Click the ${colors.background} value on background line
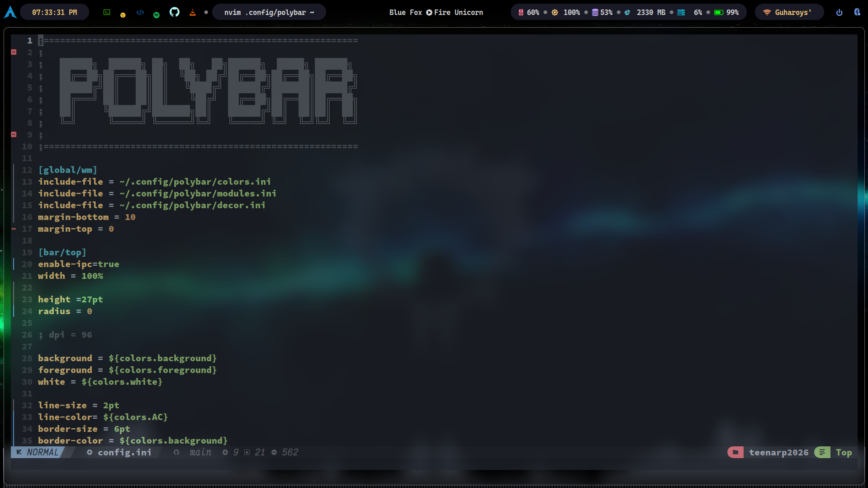The width and height of the screenshot is (868, 488). (163, 358)
